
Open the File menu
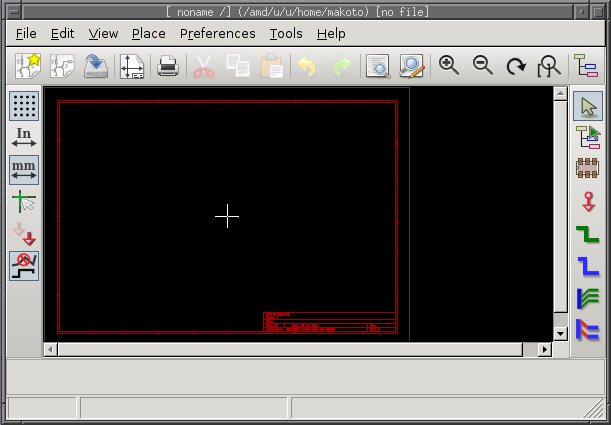26,33
